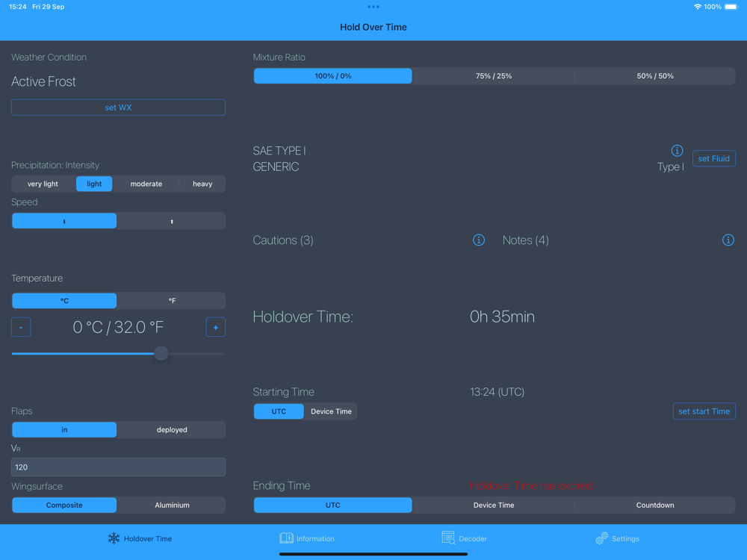Select Aluminium wing surface
747x560 pixels.
172,505
